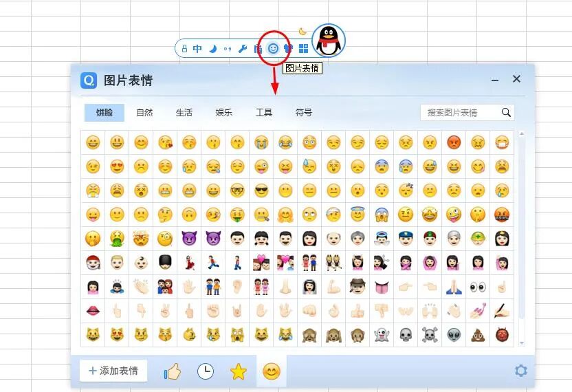Screen dimensions: 572x392
Task: Toggle the punctuation mode icon
Action: (x=228, y=49)
